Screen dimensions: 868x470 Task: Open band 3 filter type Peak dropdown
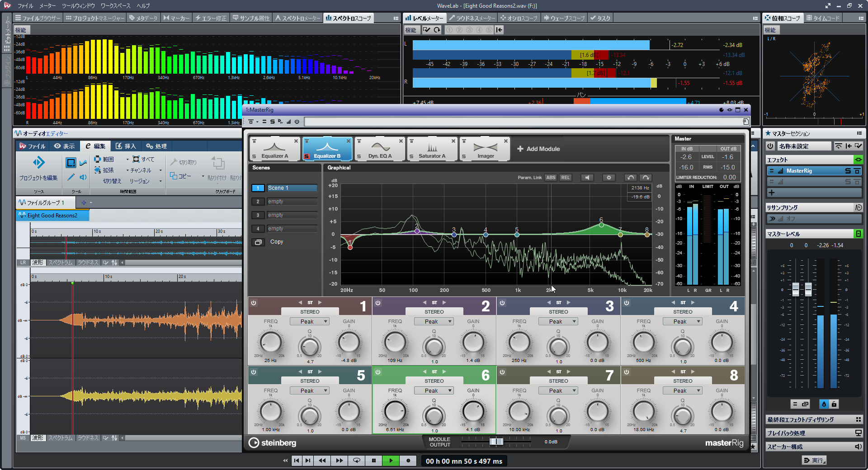click(558, 321)
